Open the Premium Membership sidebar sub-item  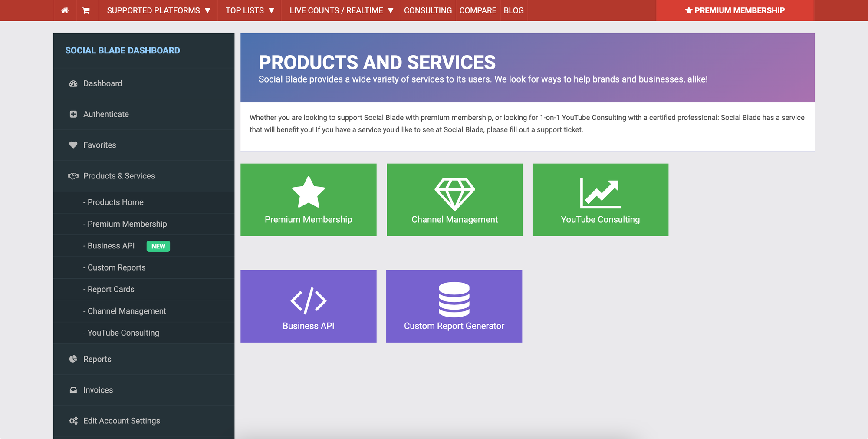click(x=144, y=224)
